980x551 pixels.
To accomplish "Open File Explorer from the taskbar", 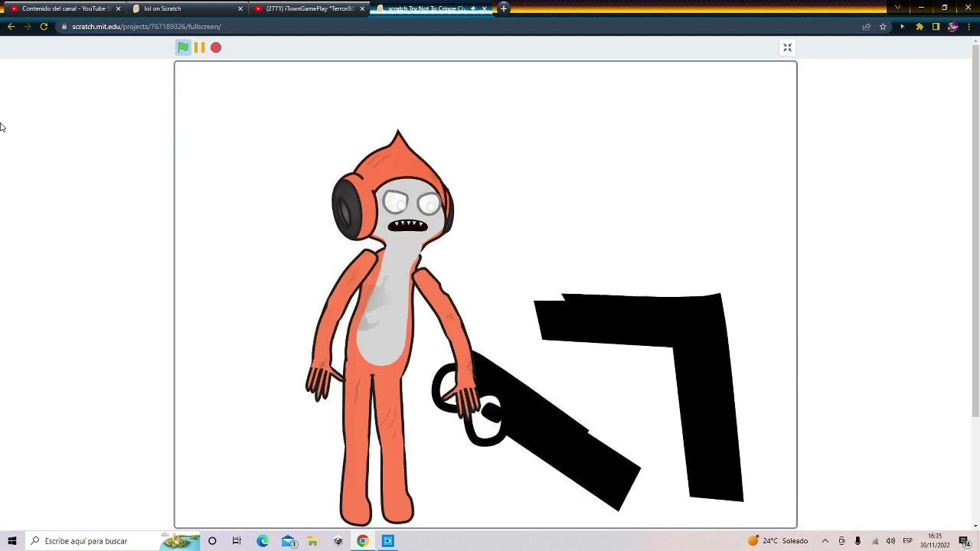I will pos(312,541).
